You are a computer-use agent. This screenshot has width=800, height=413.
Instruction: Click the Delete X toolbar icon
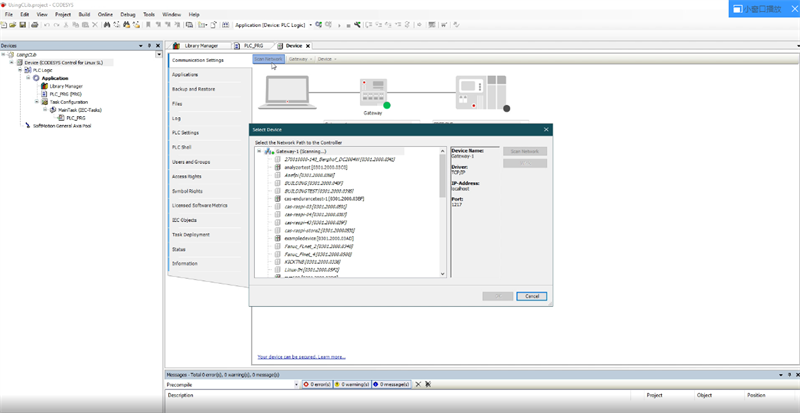(x=95, y=25)
